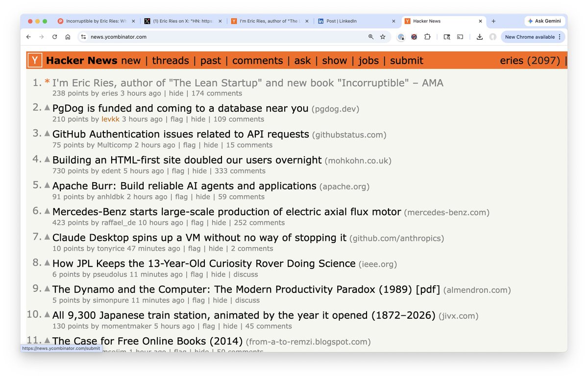Viewport: 588px width, 379px height.
Task: Click the Hacker News Y logo
Action: tap(35, 60)
